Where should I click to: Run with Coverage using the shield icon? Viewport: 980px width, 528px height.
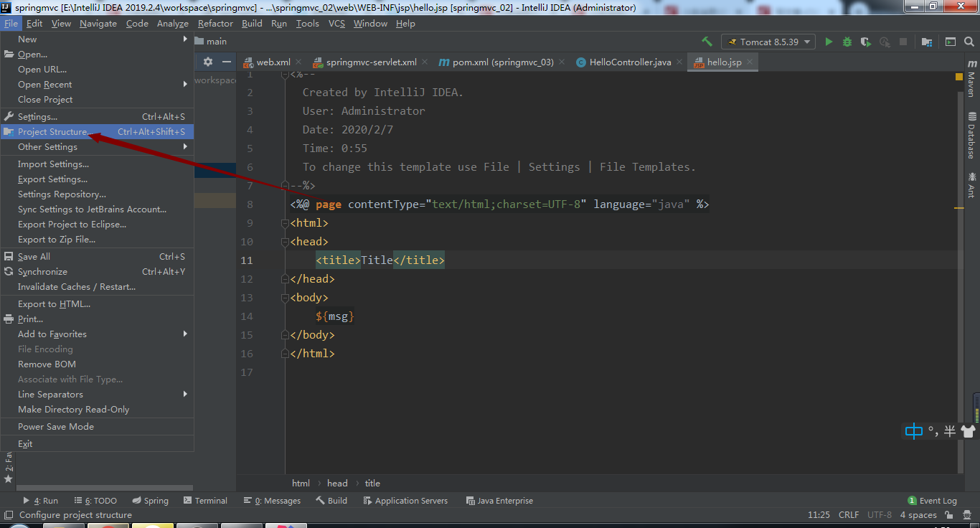click(x=866, y=42)
